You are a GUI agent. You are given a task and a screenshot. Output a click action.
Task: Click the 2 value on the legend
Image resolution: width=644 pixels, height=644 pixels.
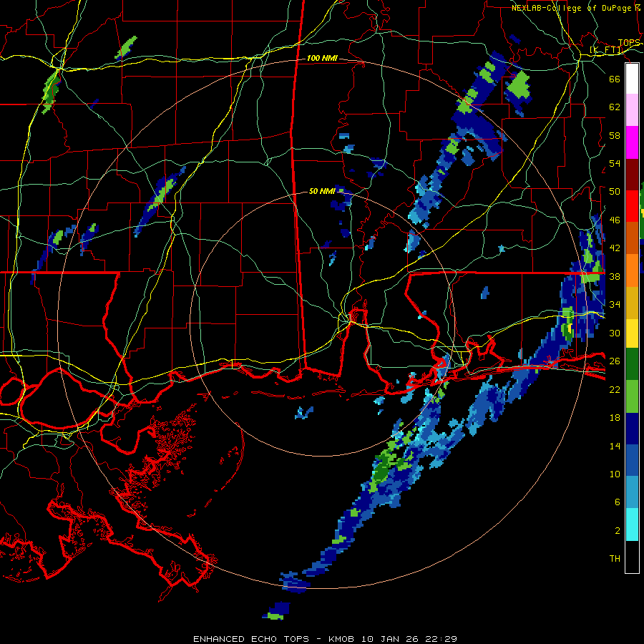point(617,531)
